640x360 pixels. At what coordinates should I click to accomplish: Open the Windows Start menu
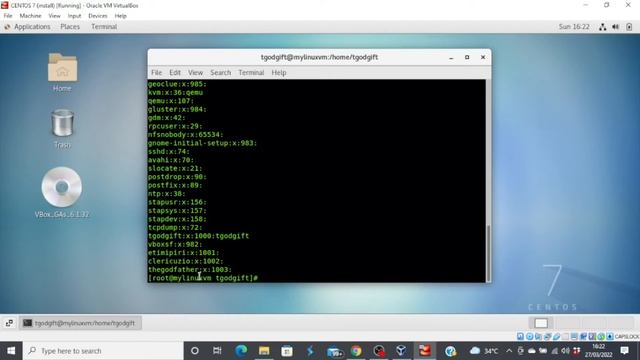tap(11, 351)
